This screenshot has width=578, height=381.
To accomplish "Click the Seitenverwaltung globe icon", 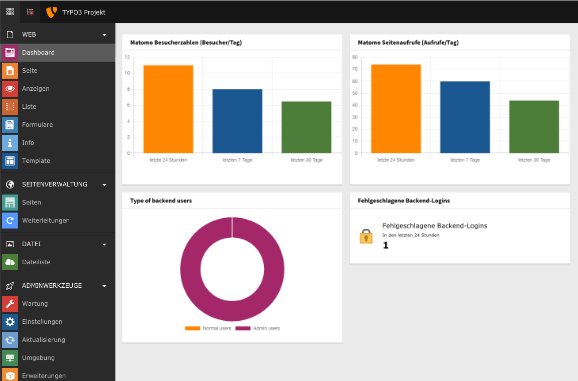I will [x=10, y=185].
